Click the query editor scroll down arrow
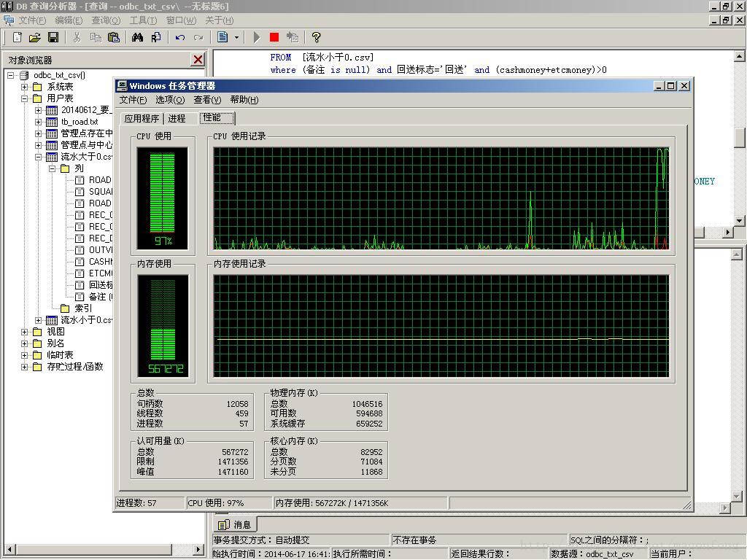The height and width of the screenshot is (560, 747). click(x=740, y=220)
